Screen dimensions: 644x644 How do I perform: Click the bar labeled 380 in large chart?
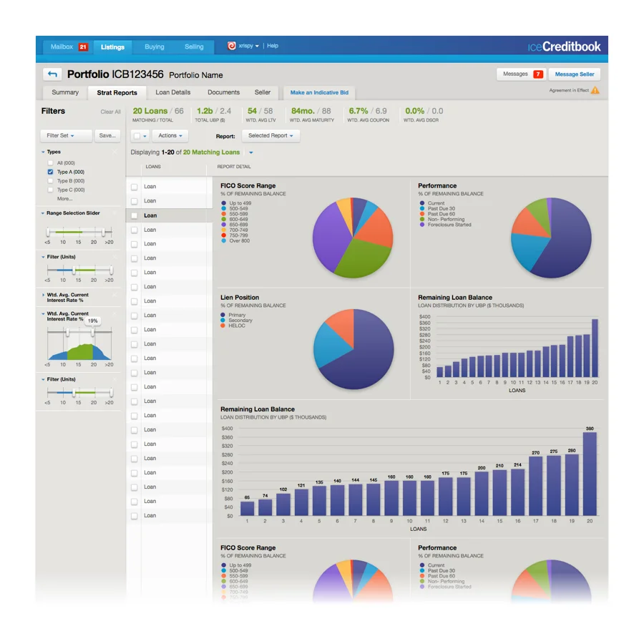point(590,474)
